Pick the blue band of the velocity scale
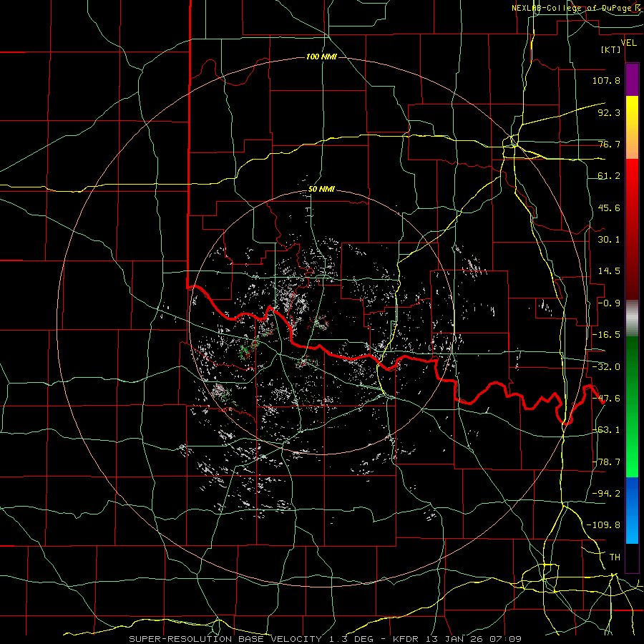 pos(632,510)
